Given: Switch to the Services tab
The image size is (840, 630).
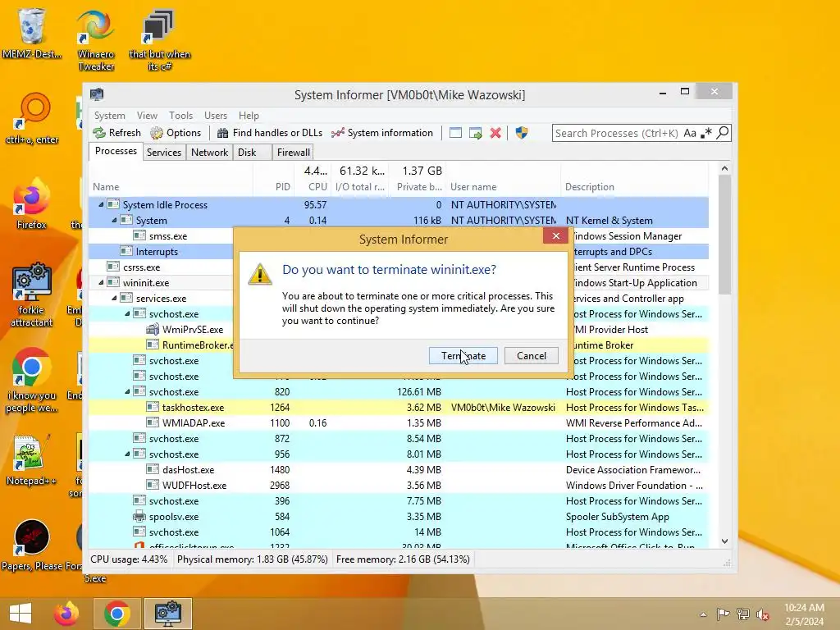Looking at the screenshot, I should [x=164, y=152].
